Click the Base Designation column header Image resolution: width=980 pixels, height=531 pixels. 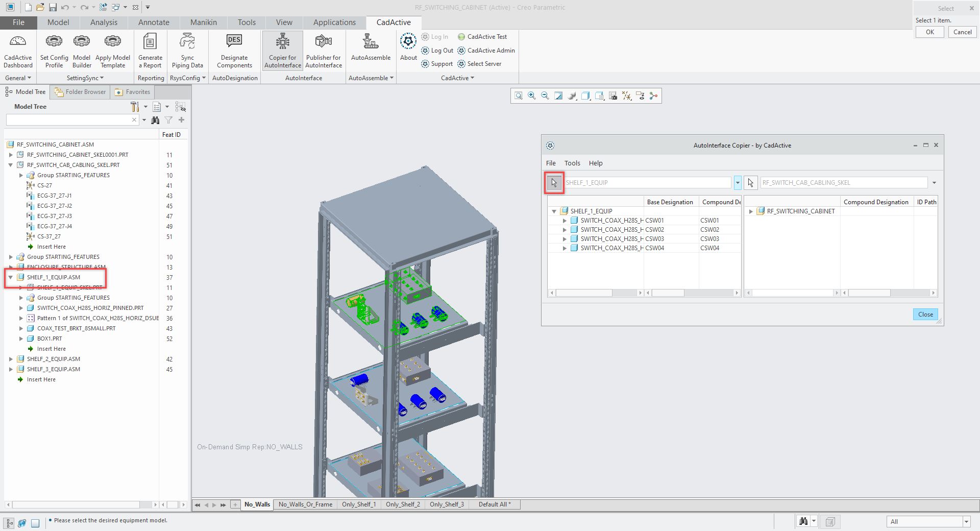(x=670, y=202)
